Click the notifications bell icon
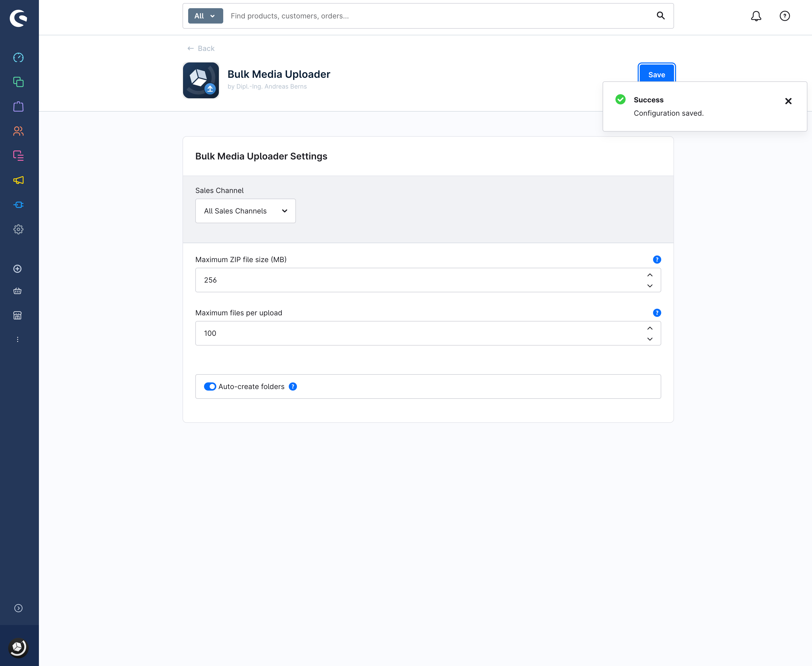Screen dimensions: 812x666 (x=756, y=16)
